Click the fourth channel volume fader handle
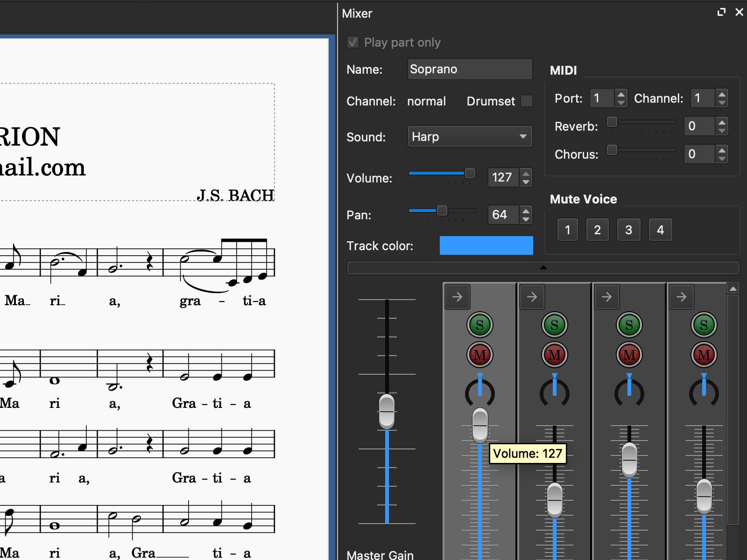Viewport: 747px width, 560px height. pyautogui.click(x=704, y=497)
